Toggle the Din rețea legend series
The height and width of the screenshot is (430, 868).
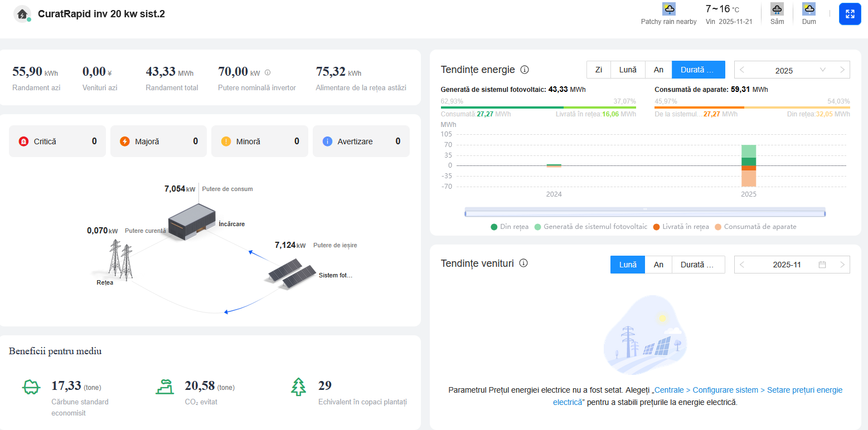pyautogui.click(x=510, y=227)
